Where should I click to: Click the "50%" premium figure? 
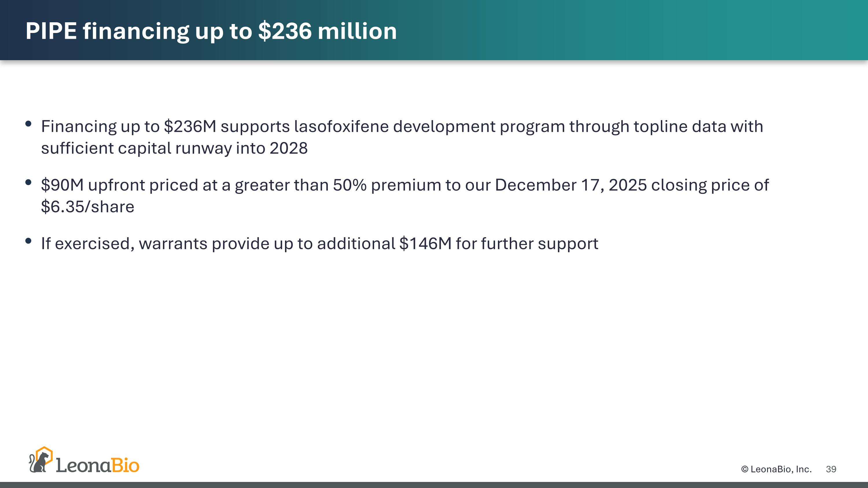pos(350,185)
